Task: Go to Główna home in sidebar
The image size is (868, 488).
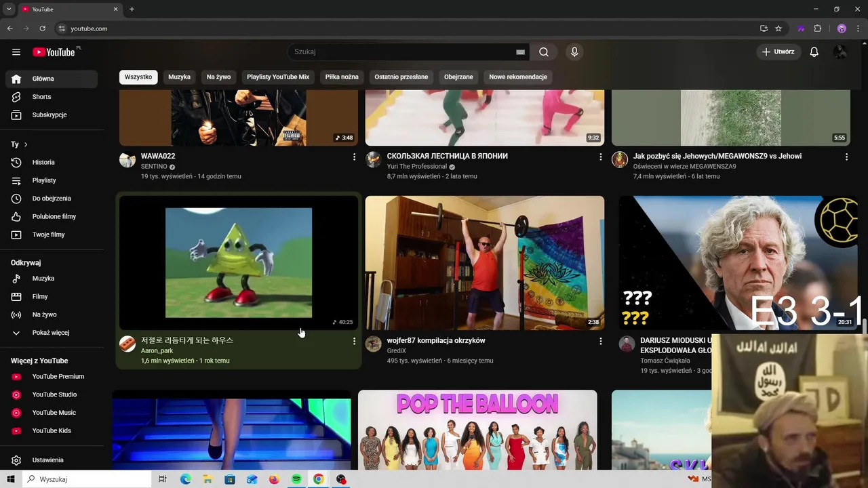Action: tap(52, 79)
